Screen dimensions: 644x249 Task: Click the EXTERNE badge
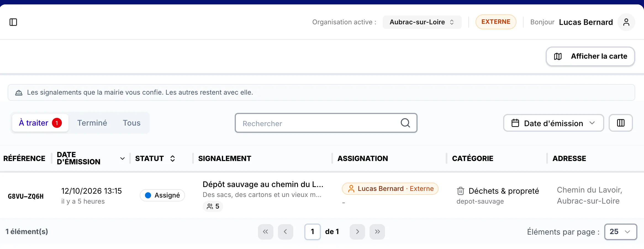(x=496, y=22)
